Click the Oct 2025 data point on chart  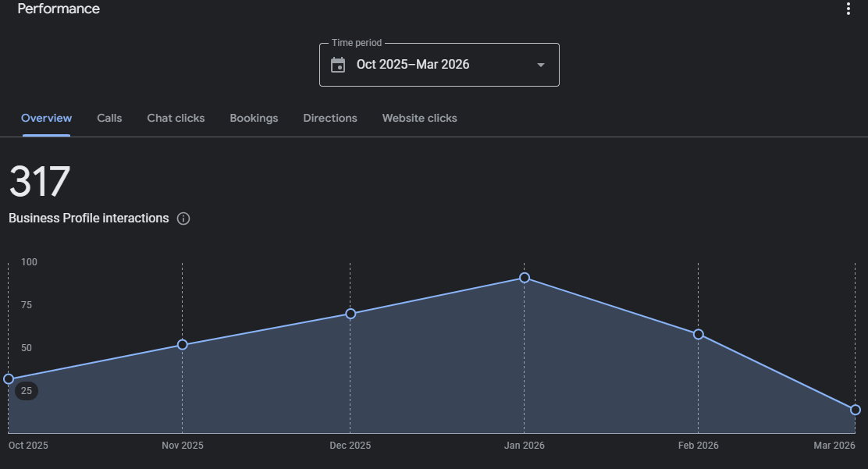coord(9,379)
